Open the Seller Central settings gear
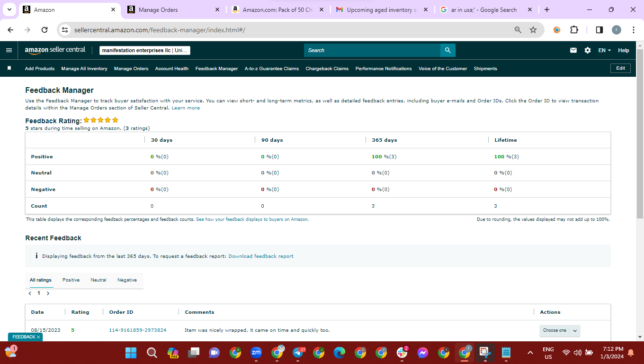Image resolution: width=644 pixels, height=364 pixels. click(588, 50)
